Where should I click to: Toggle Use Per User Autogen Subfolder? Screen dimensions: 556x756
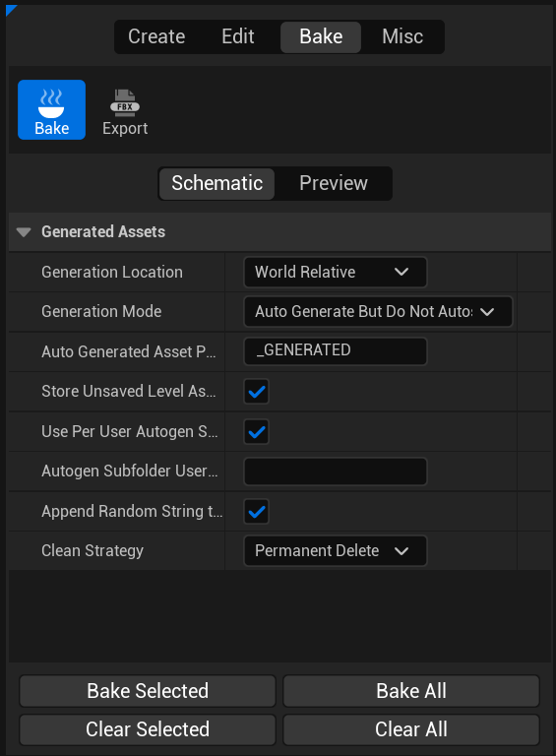tap(256, 431)
